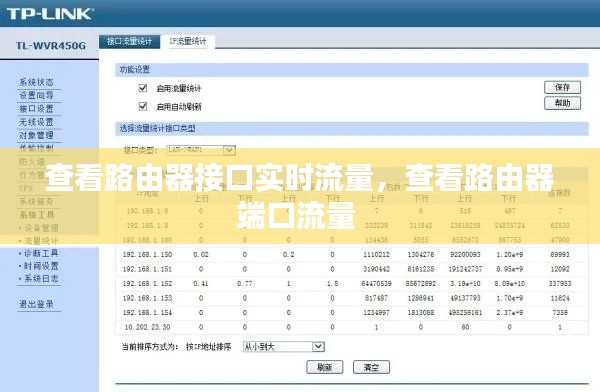Switch to 接口流量统计 tab
This screenshot has height=392, width=600.
tap(129, 41)
